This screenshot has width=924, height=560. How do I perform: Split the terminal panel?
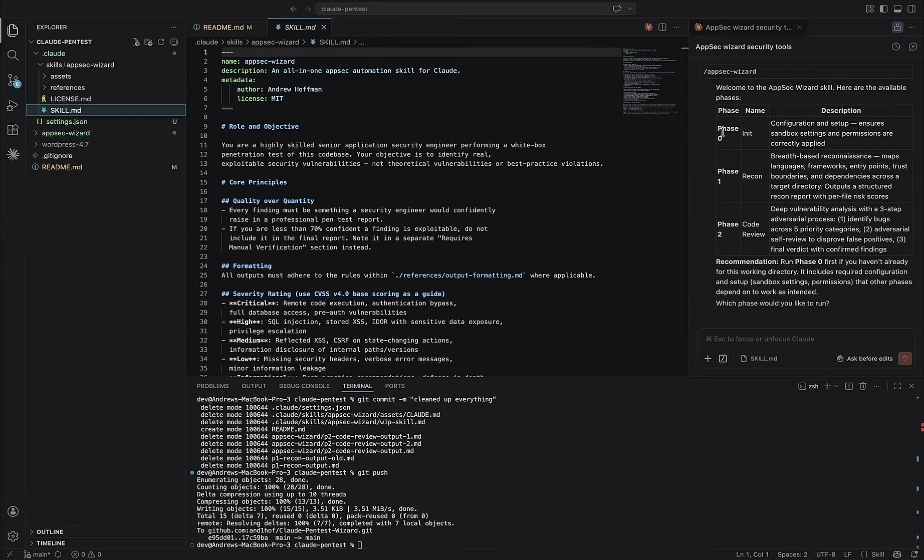tap(849, 386)
